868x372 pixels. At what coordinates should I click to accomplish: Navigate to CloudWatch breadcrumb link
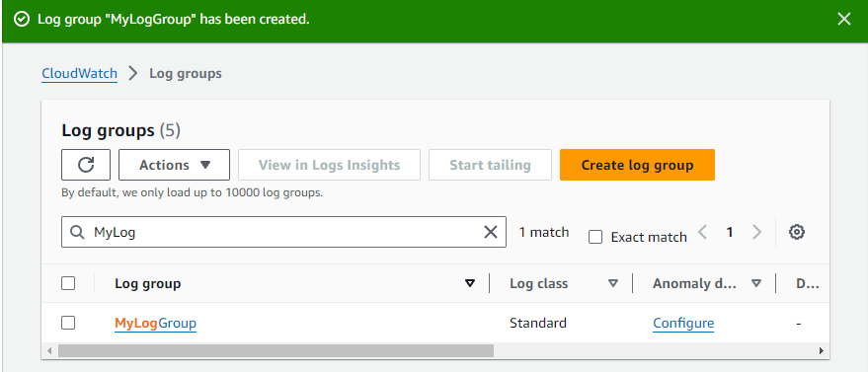(x=80, y=74)
